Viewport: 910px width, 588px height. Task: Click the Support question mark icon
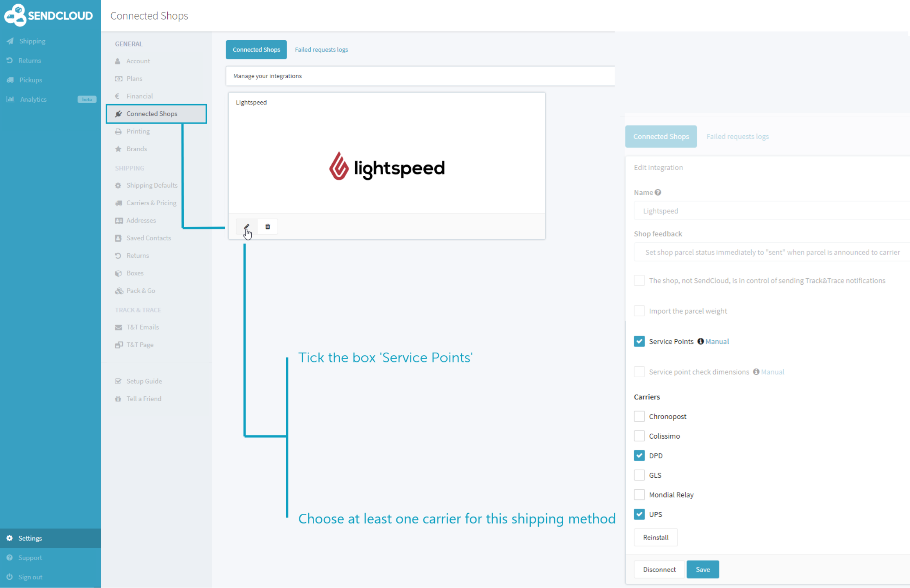tap(10, 558)
